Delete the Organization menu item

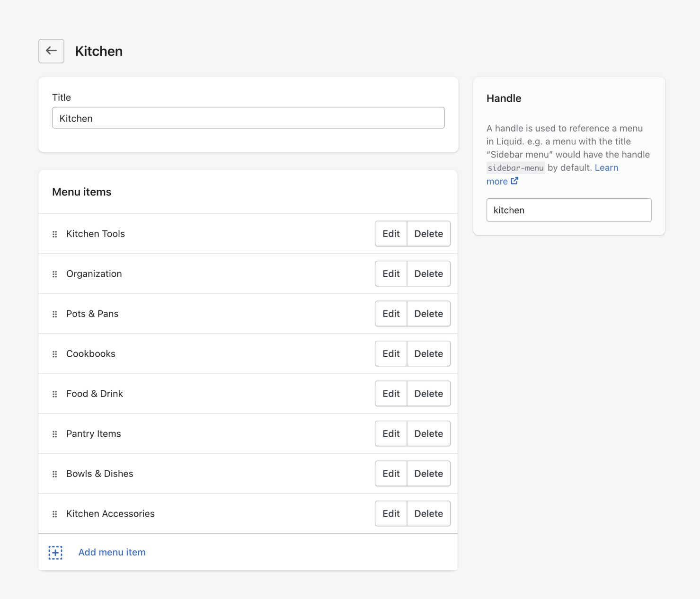pyautogui.click(x=428, y=273)
